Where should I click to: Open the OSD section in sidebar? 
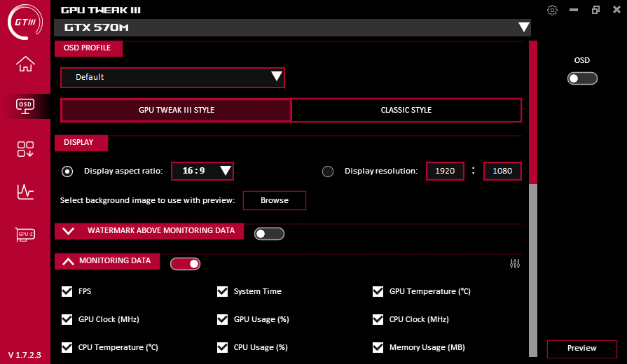click(25, 106)
